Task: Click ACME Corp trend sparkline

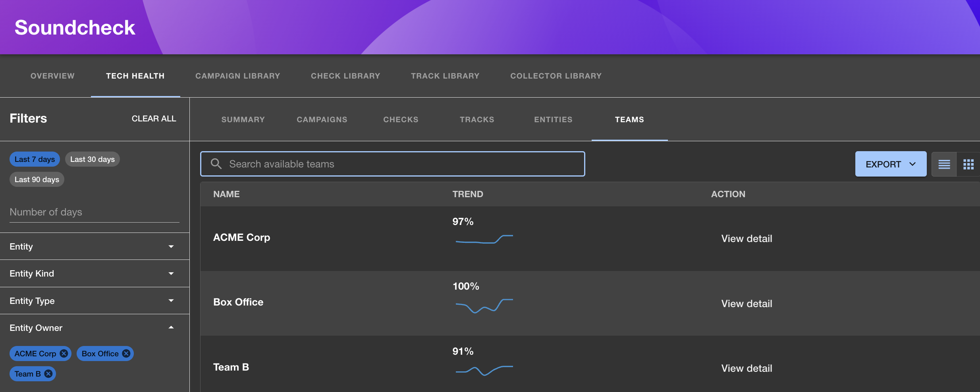Action: pos(484,239)
